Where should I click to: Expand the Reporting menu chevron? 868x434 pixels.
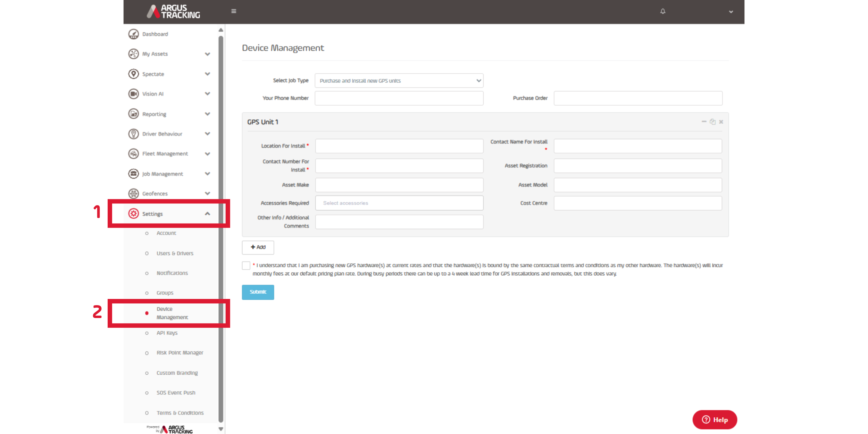pos(208,114)
